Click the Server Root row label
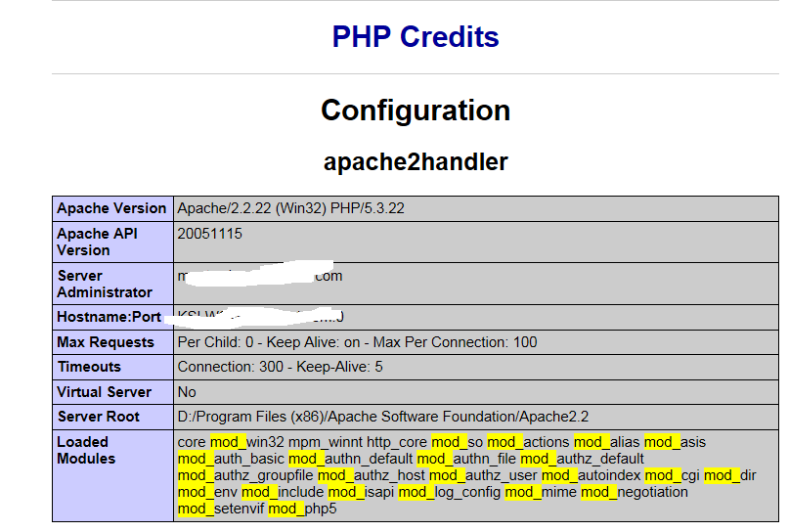 pos(98,417)
